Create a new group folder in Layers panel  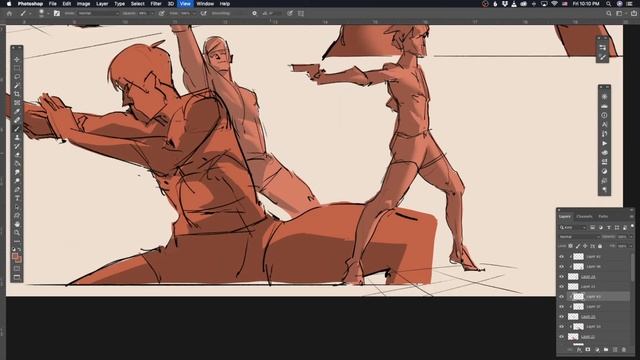606,350
